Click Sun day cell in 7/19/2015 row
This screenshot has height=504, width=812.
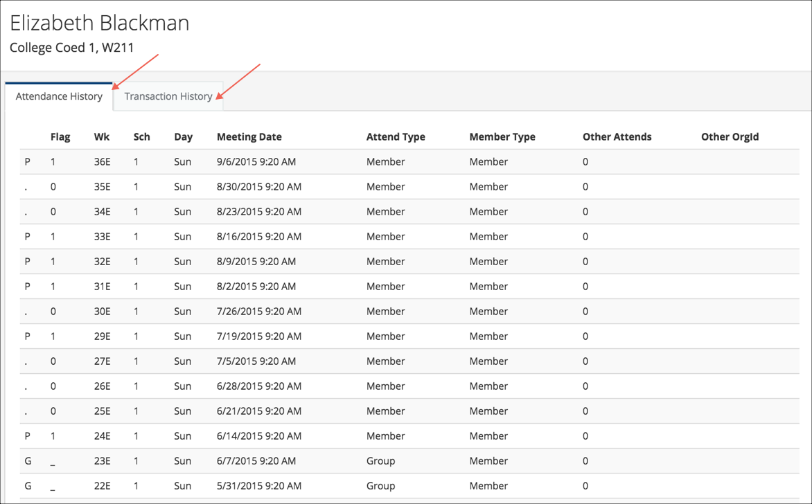(182, 336)
